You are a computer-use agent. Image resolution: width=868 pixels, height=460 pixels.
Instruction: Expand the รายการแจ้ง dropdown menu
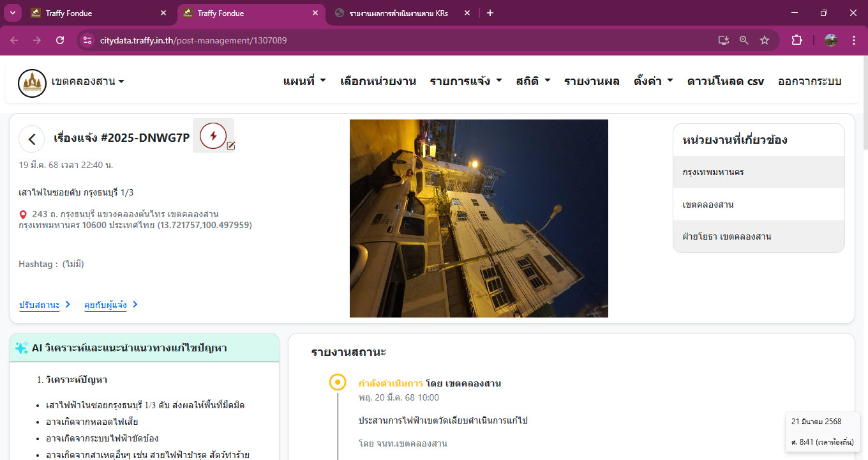click(466, 81)
